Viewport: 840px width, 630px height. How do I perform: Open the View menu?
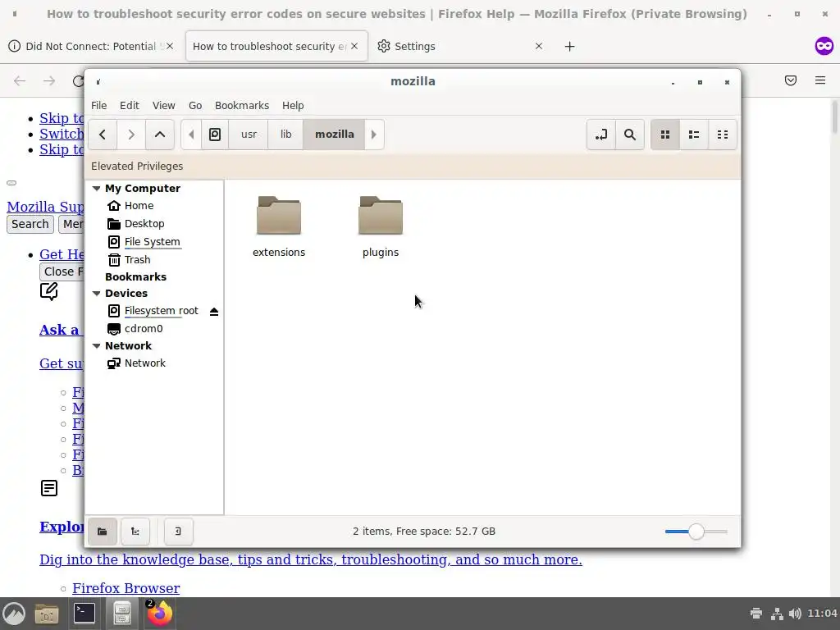tap(163, 106)
